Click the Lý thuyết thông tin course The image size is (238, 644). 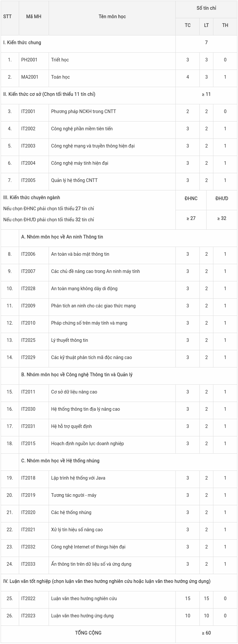click(x=69, y=340)
